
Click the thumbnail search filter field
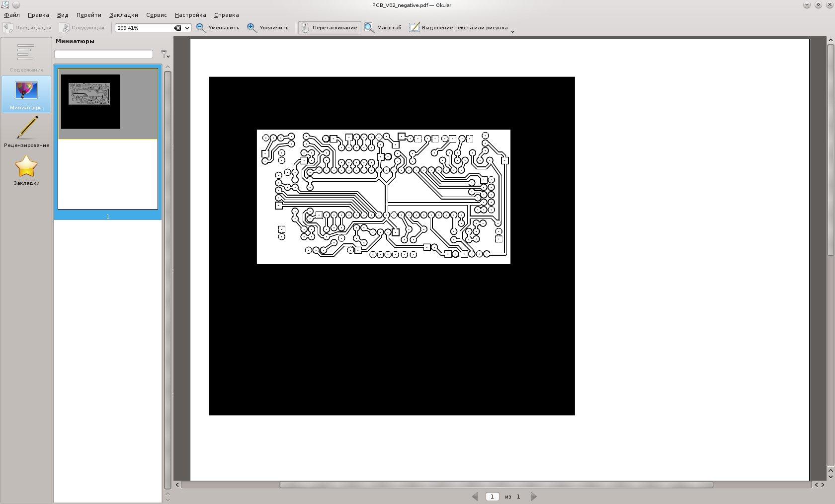click(x=103, y=54)
